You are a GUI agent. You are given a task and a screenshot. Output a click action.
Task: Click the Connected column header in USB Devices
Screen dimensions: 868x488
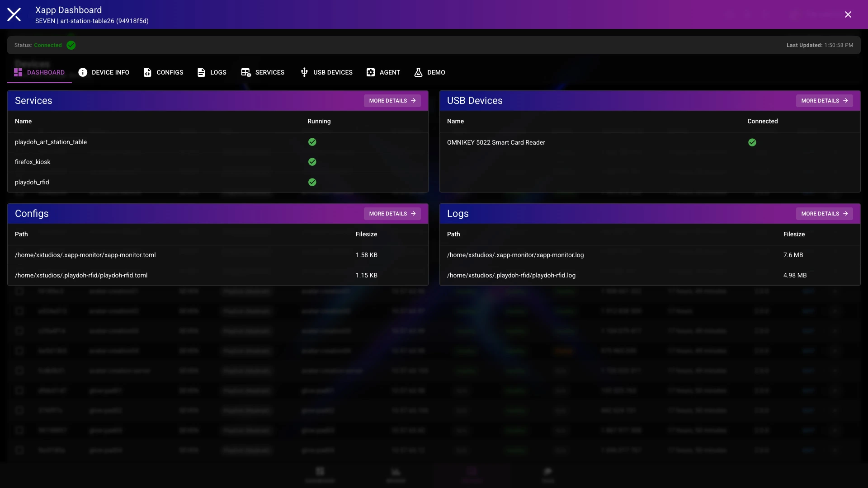pos(763,121)
